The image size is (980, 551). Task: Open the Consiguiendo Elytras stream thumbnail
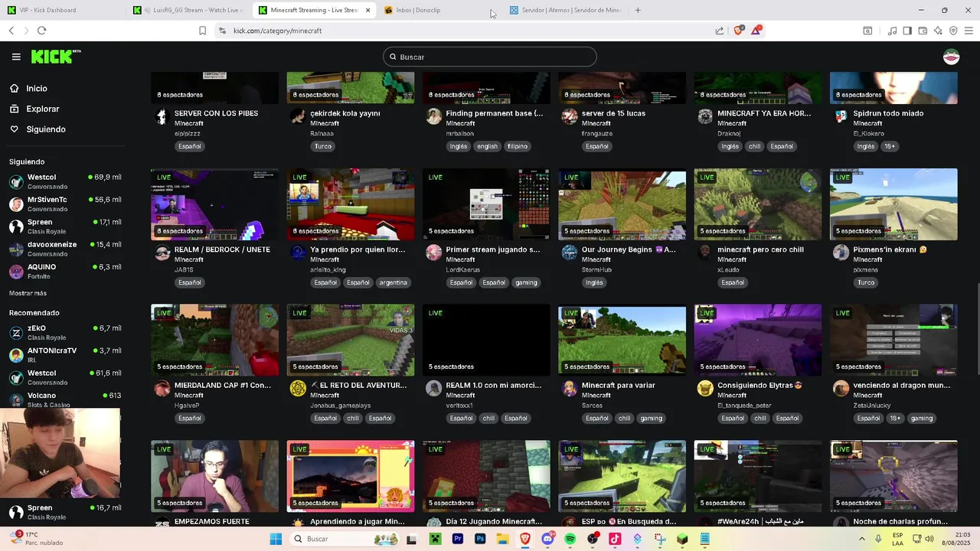tap(758, 340)
